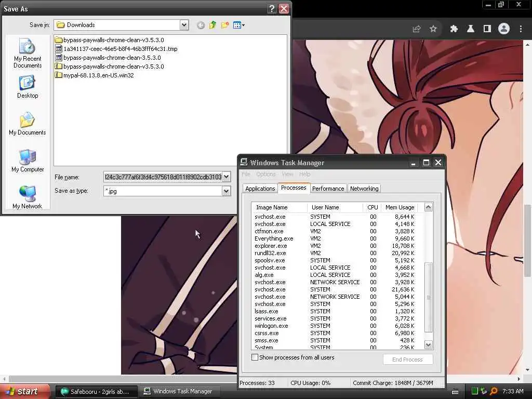Click the Back arrow in Save As toolbar

click(201, 25)
